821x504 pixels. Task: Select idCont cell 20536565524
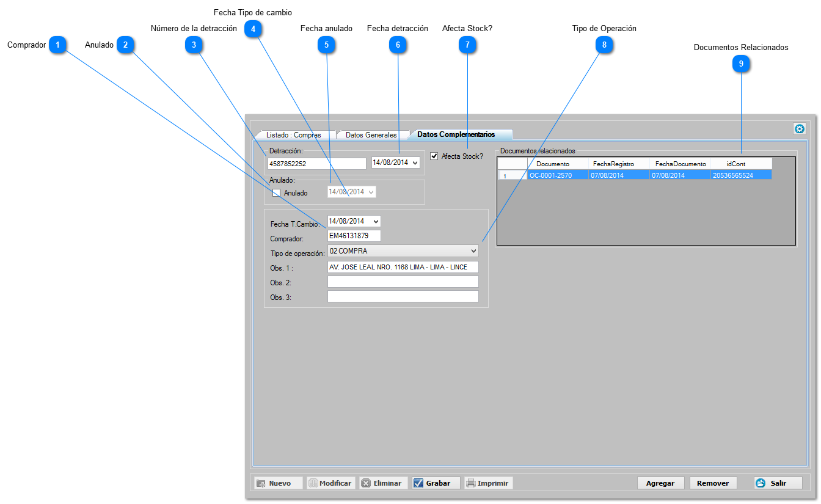[x=741, y=175]
